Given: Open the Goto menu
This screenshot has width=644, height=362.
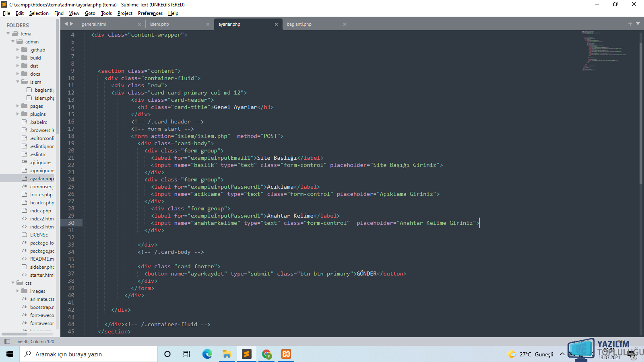Looking at the screenshot, I should (90, 13).
